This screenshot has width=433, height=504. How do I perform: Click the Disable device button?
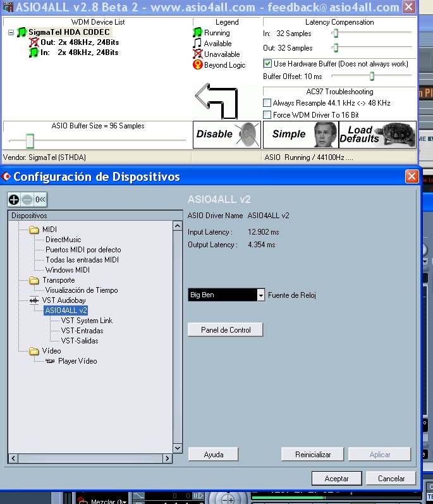[x=227, y=135]
